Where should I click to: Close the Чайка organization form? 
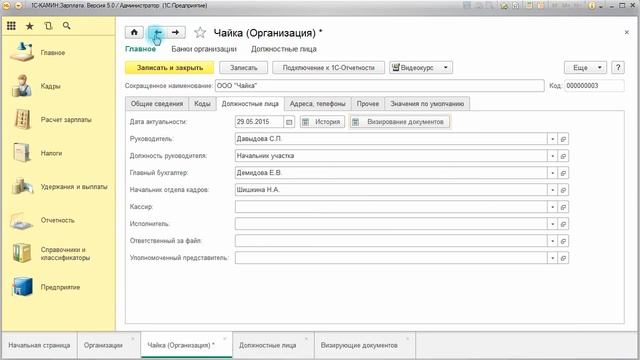click(627, 32)
